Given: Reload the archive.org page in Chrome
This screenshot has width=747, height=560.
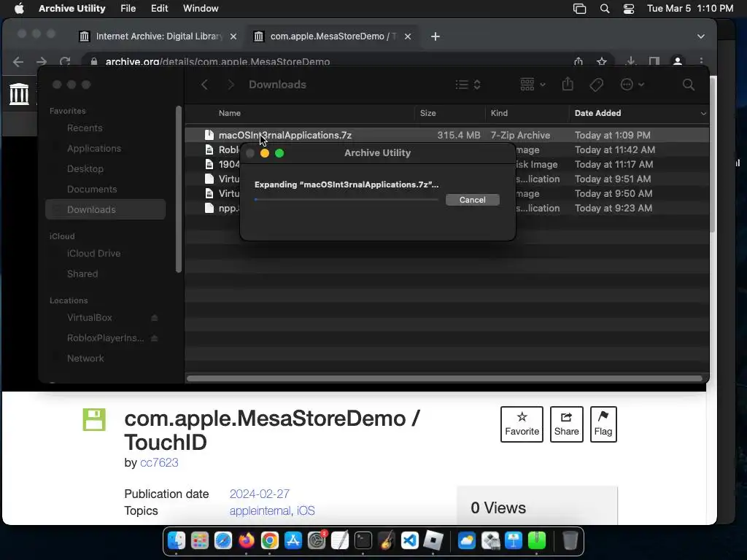Looking at the screenshot, I should pyautogui.click(x=65, y=61).
